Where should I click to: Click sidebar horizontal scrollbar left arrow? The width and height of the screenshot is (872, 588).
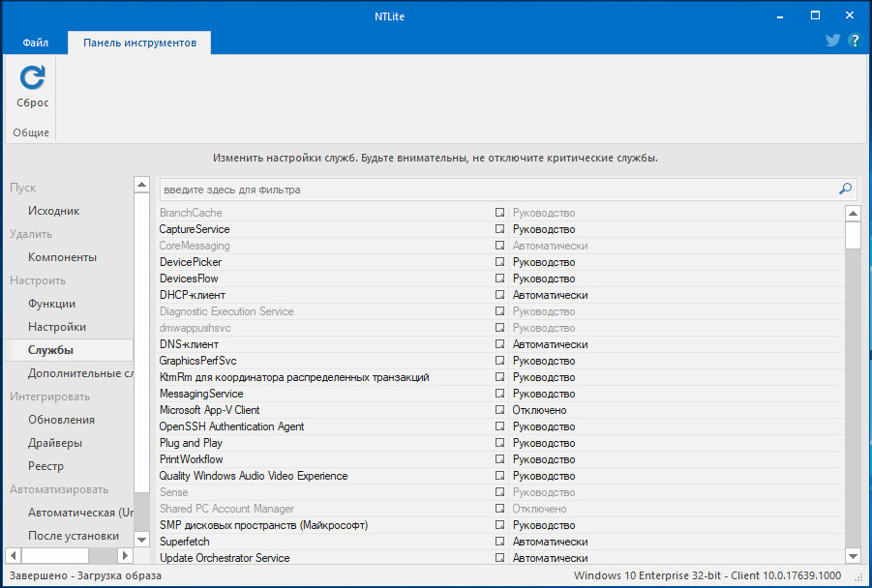14,555
